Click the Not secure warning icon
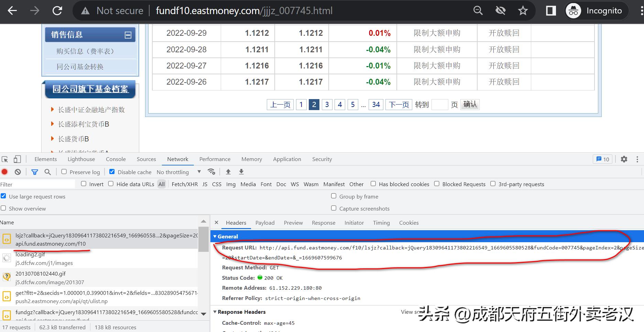This screenshot has height=332, width=644. click(x=85, y=11)
